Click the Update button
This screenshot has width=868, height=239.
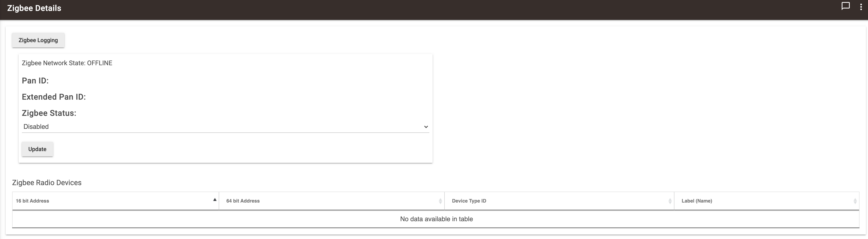[37, 149]
